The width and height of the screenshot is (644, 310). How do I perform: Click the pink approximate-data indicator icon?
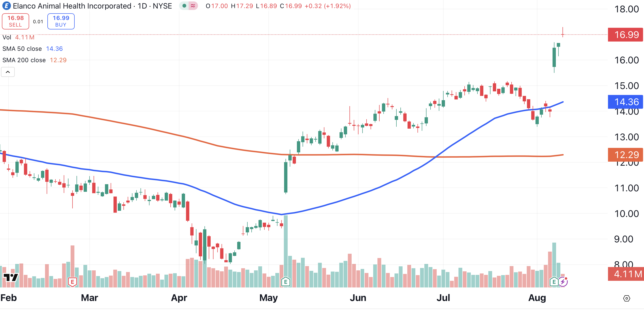[193, 6]
